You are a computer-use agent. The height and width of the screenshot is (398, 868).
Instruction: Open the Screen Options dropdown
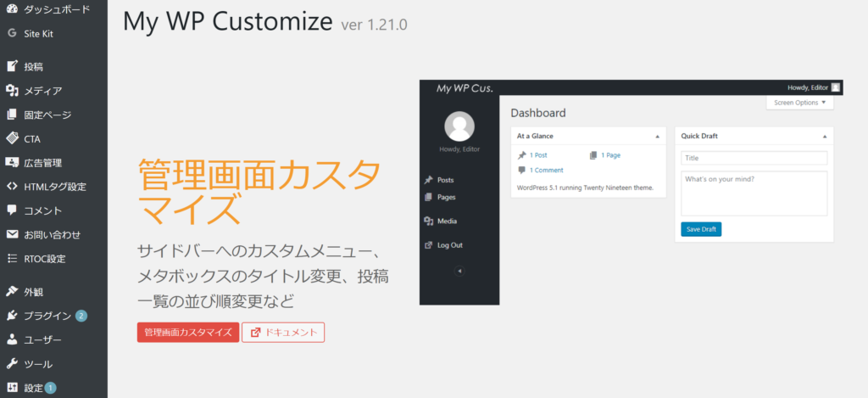(x=800, y=103)
